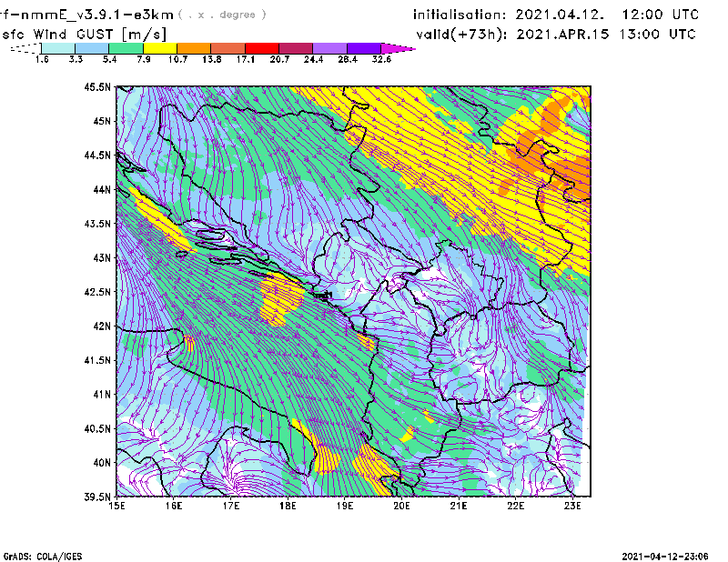Viewport: 728px width, 562px height.
Task: Click the '42.5N' latitude label
Action: coord(97,292)
